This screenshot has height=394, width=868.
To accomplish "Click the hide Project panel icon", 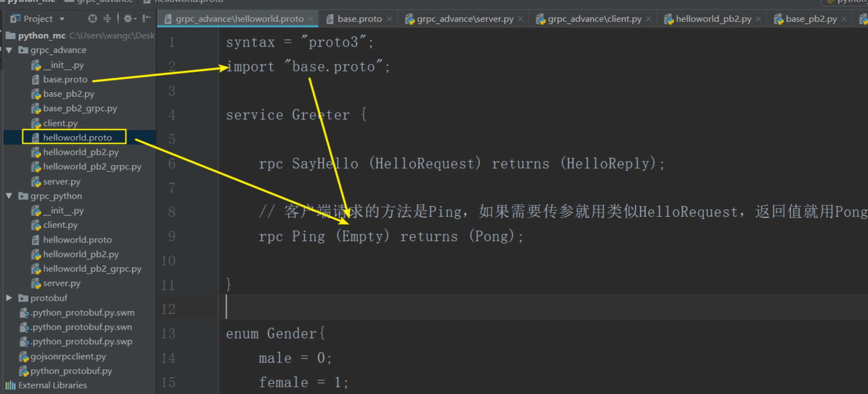I will [147, 18].
